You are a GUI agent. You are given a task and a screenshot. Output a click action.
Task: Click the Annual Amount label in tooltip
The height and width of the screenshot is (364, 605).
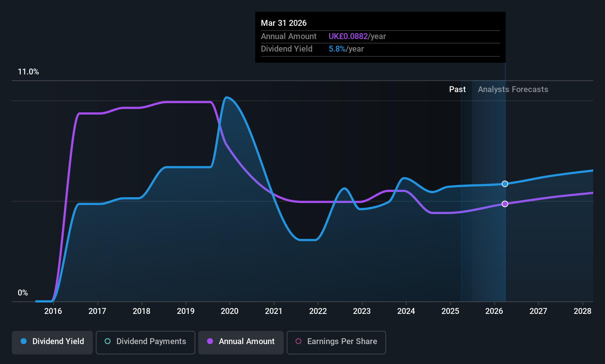coord(288,36)
